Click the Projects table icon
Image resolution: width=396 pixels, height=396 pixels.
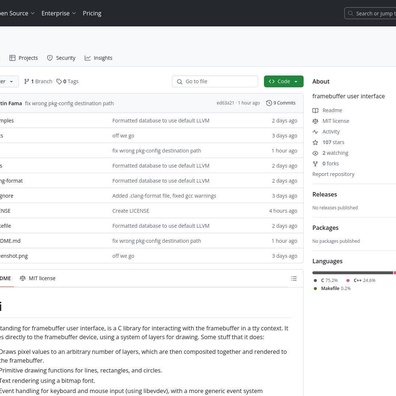coord(12,58)
